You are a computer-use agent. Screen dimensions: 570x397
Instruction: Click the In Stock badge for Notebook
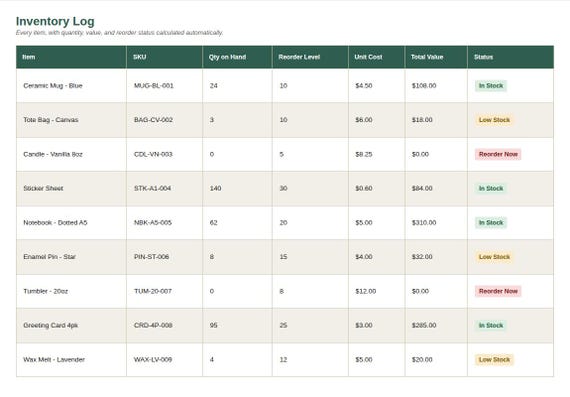491,222
